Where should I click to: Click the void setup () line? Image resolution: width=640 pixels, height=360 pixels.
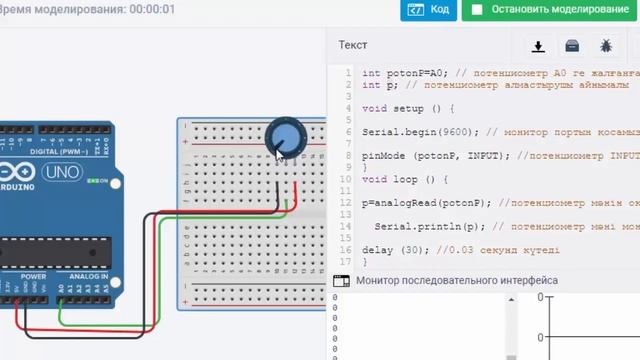click(408, 109)
